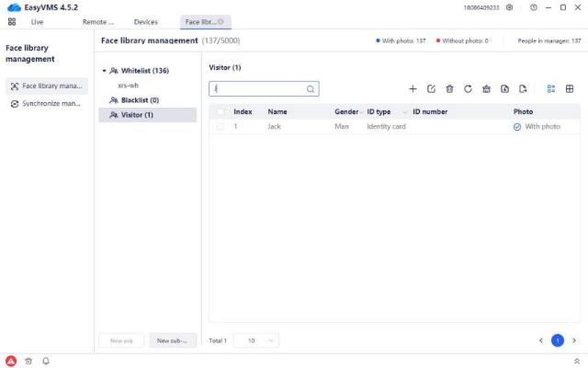
Task: Tick the checkbox for Jack's row
Action: [x=220, y=126]
